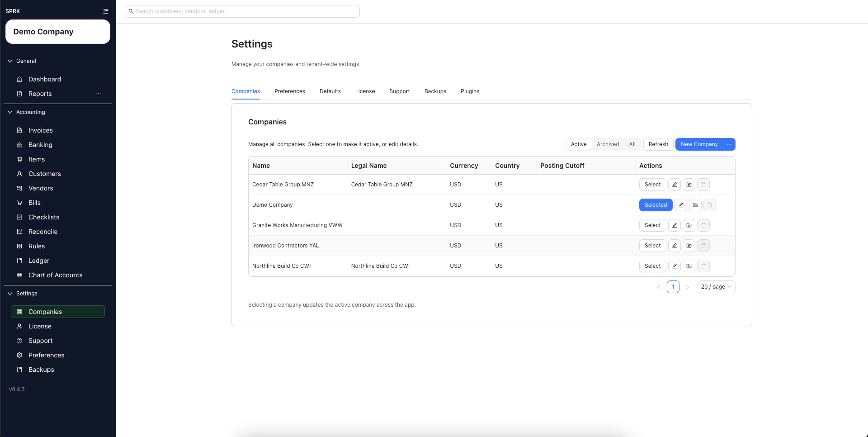Open Banking in the sidebar
Screen dimensions: 868x437
58,145
